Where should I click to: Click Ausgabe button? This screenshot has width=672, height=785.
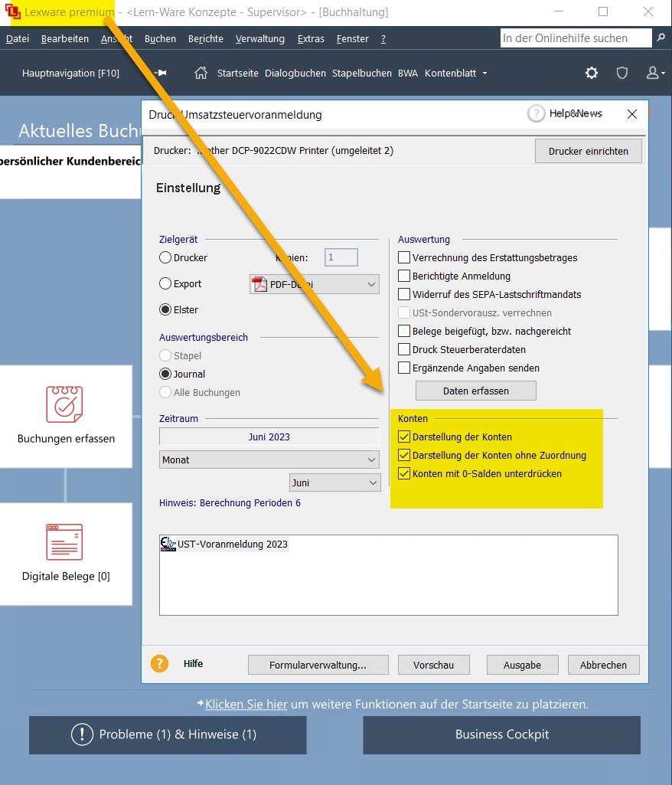point(523,665)
